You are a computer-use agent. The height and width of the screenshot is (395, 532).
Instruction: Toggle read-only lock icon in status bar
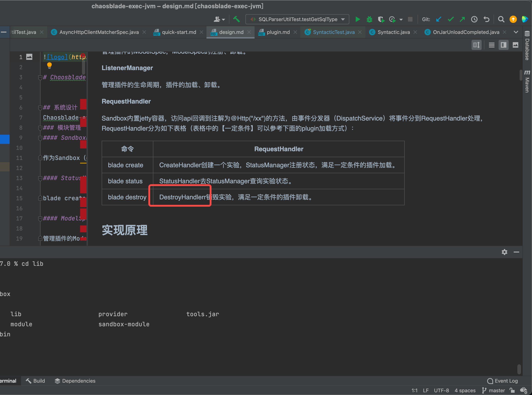pos(512,390)
